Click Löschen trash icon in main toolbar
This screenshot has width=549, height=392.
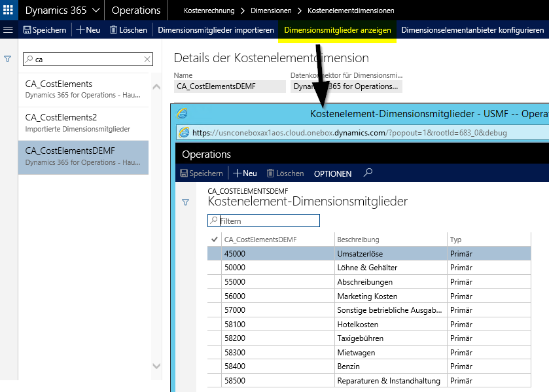pyautogui.click(x=128, y=30)
